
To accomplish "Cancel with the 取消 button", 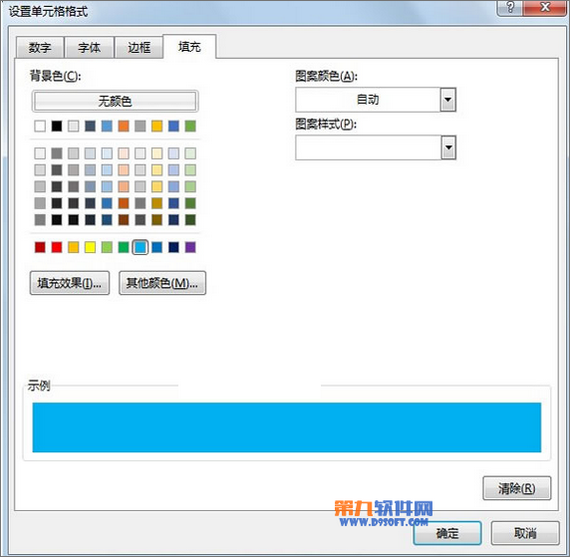I will coord(525,533).
